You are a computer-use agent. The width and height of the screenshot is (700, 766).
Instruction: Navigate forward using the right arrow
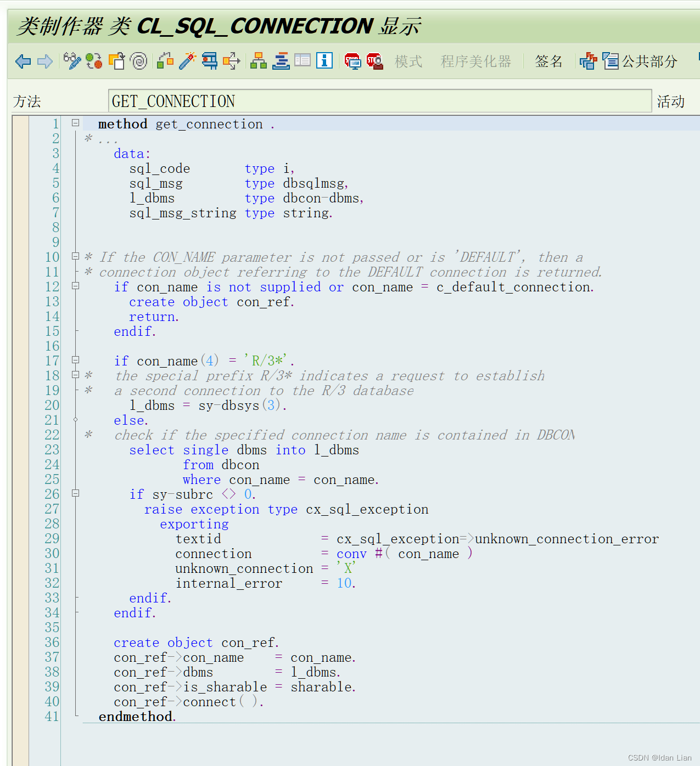(45, 61)
